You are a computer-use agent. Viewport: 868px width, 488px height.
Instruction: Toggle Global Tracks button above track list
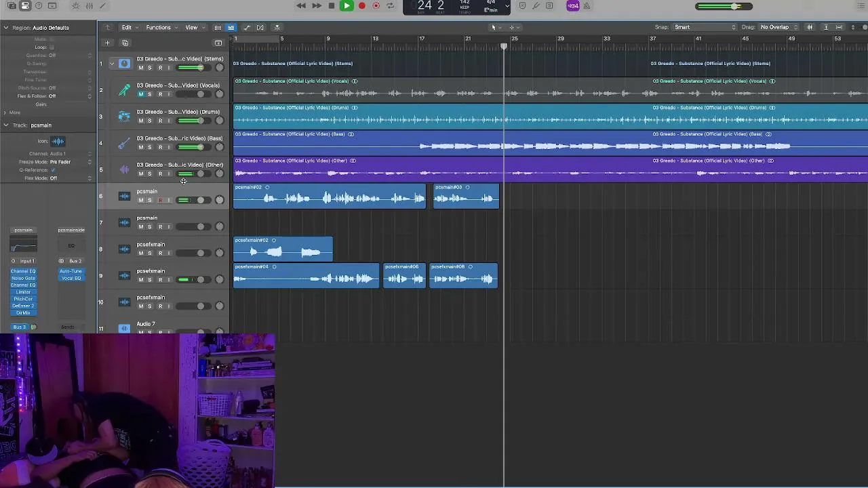point(218,43)
